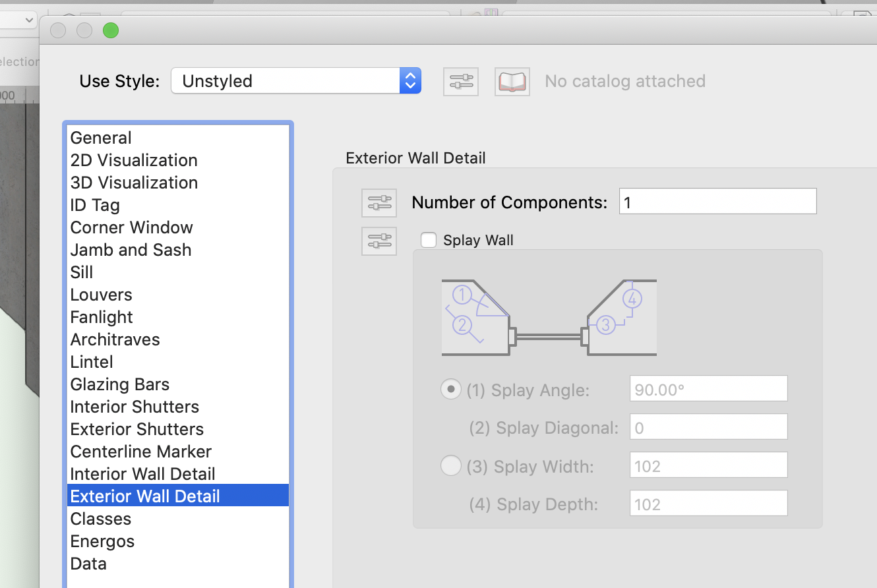Viewport: 877px width, 588px height.
Task: Click the green zoom button on the dialog
Action: click(x=110, y=30)
